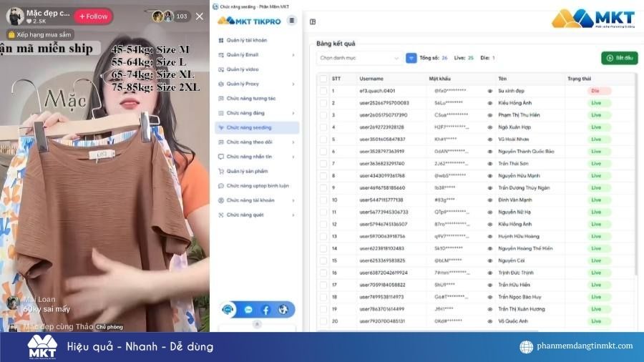Click the Chức năng uptop bình luận icon

(221, 186)
